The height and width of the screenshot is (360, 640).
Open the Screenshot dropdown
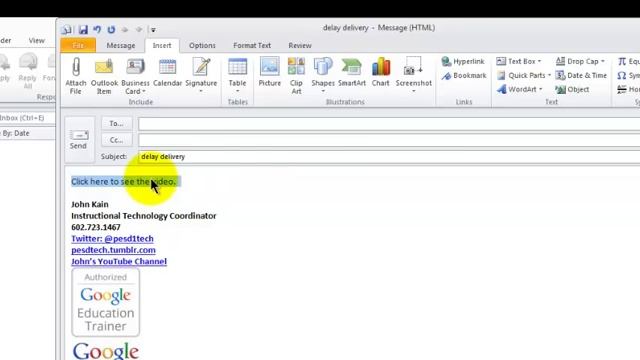(x=413, y=76)
